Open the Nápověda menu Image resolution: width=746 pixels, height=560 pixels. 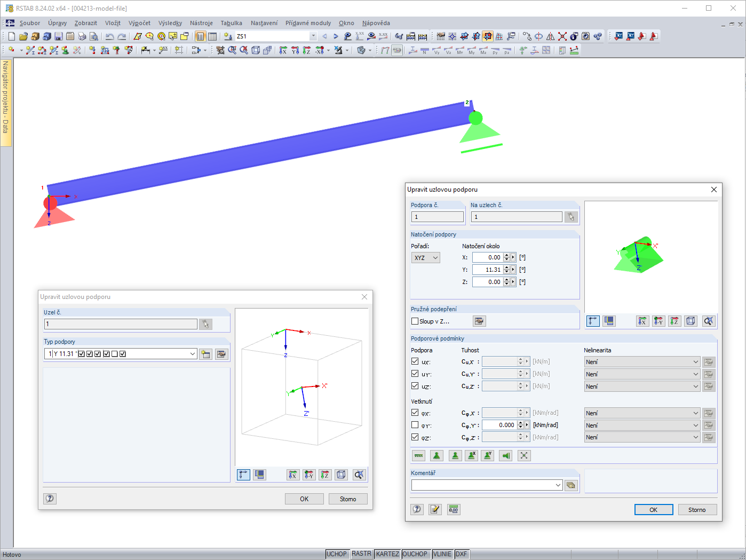pyautogui.click(x=376, y=23)
